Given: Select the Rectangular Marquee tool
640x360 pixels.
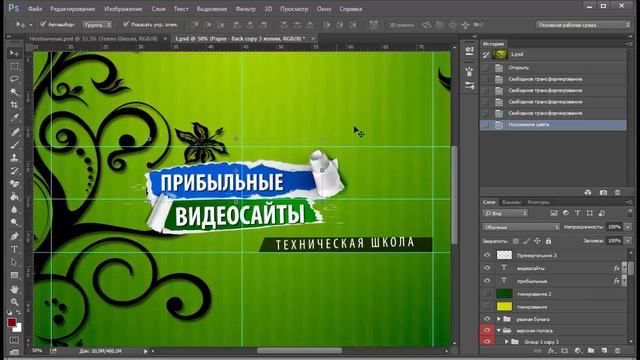Looking at the screenshot, I should (x=14, y=67).
